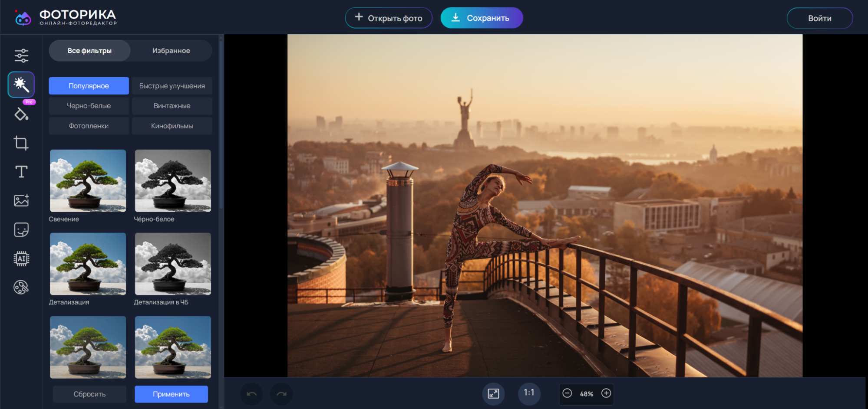868x409 pixels.
Task: Select the Черно-белые filter category
Action: coord(89,106)
